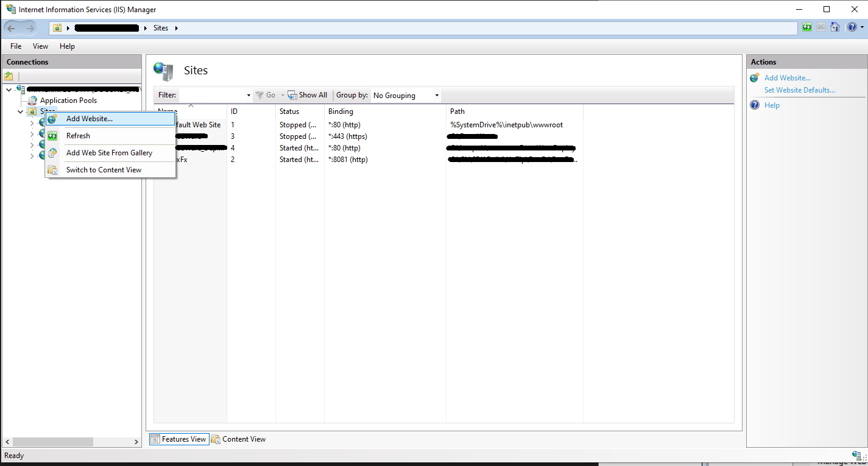Open the File menu

16,46
